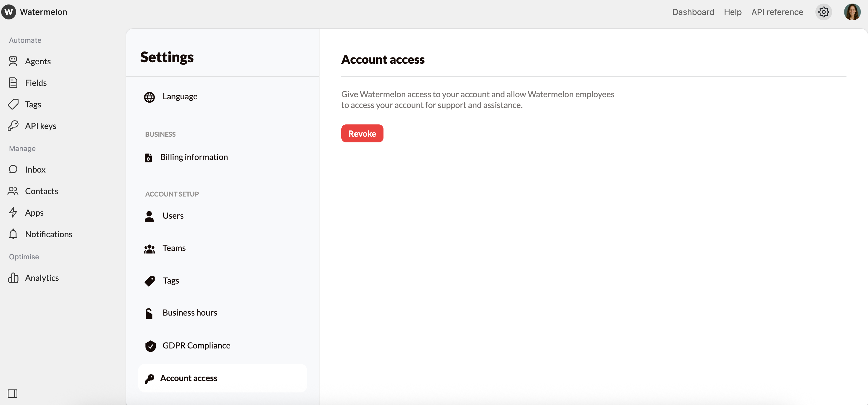Open Billing information settings

[194, 157]
